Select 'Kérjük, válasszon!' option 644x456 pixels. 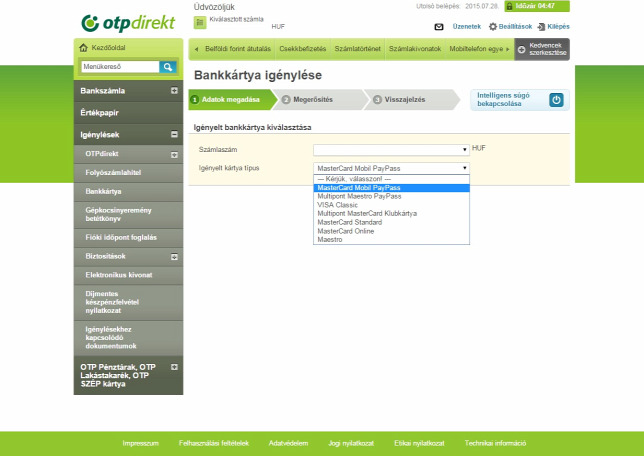click(391, 179)
